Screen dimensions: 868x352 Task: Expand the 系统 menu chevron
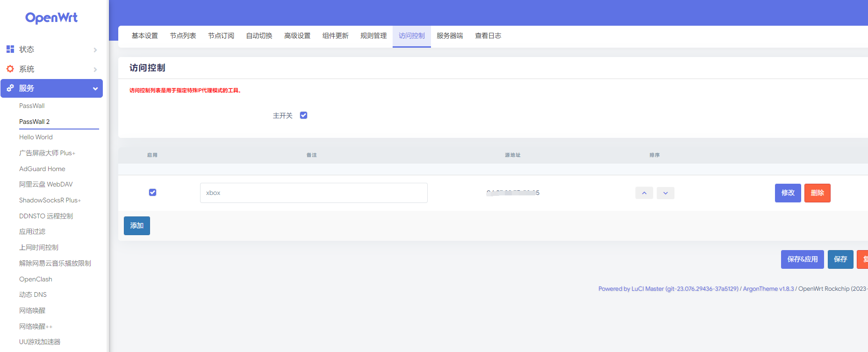[95, 70]
